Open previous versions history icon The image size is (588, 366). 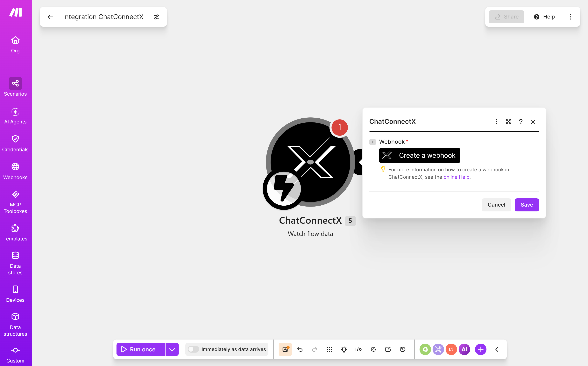pos(403,349)
